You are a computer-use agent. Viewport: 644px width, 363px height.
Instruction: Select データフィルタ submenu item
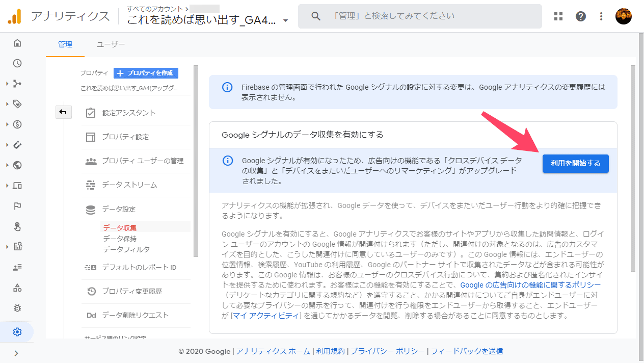(126, 249)
